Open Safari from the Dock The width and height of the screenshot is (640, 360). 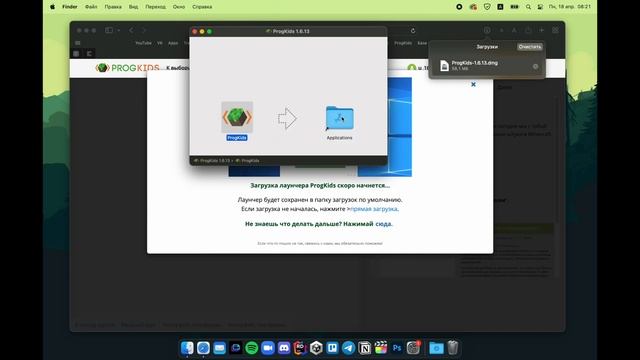(x=203, y=348)
